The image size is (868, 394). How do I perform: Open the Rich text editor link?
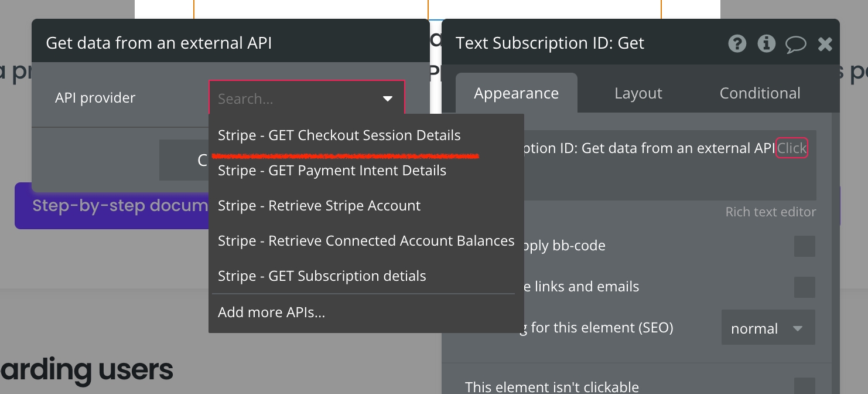tap(770, 212)
